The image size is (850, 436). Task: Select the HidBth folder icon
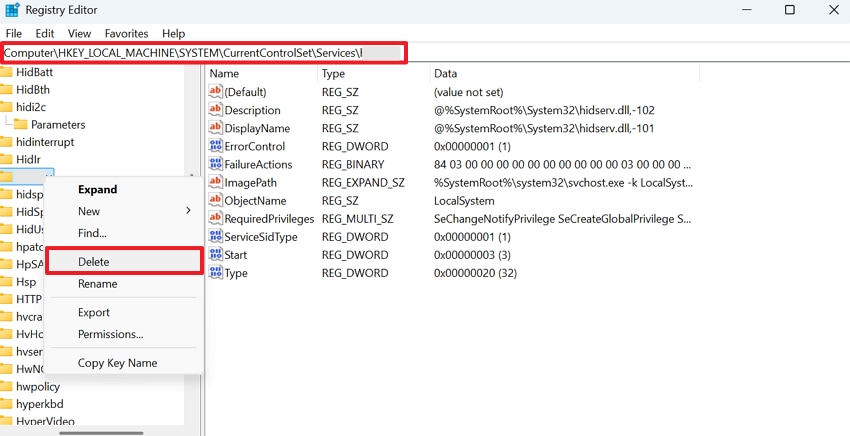point(6,89)
